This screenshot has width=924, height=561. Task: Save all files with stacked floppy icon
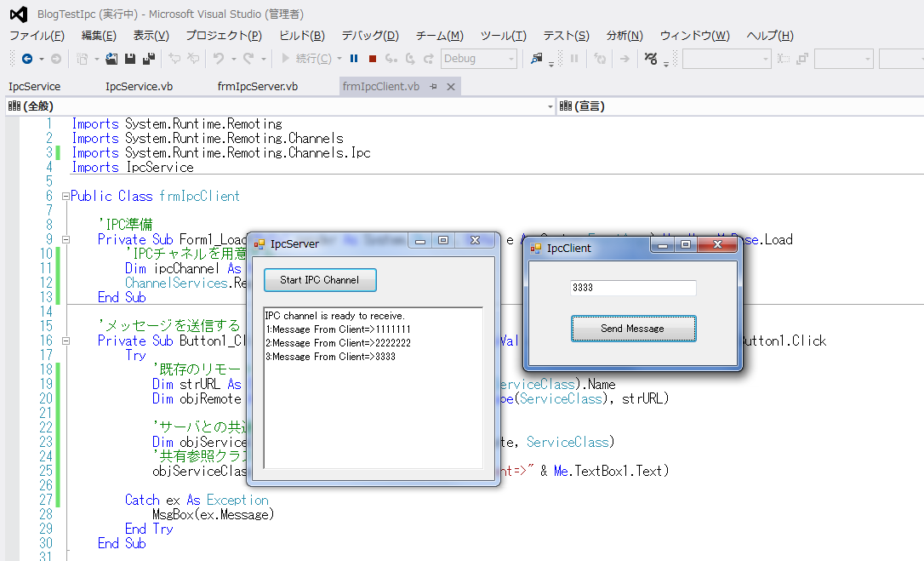149,59
